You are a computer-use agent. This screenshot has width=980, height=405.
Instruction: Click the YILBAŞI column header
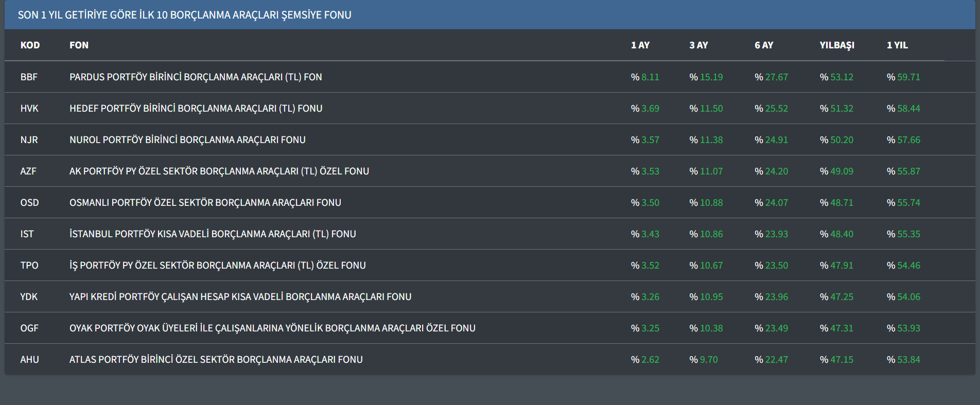pos(837,45)
